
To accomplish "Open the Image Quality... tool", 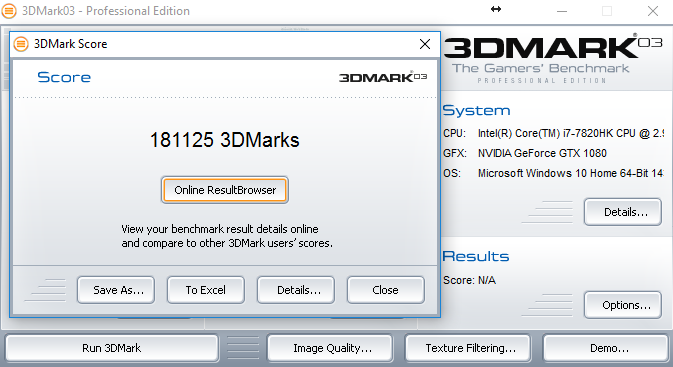I will pyautogui.click(x=330, y=348).
